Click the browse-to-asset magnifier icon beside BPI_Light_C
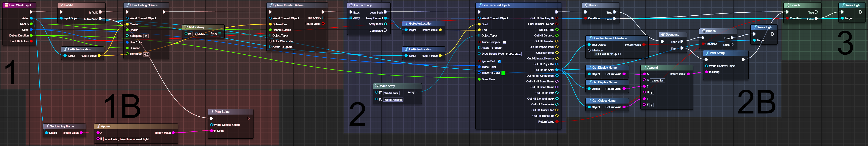Viewport: 868px width, 146px height. tap(619, 54)
